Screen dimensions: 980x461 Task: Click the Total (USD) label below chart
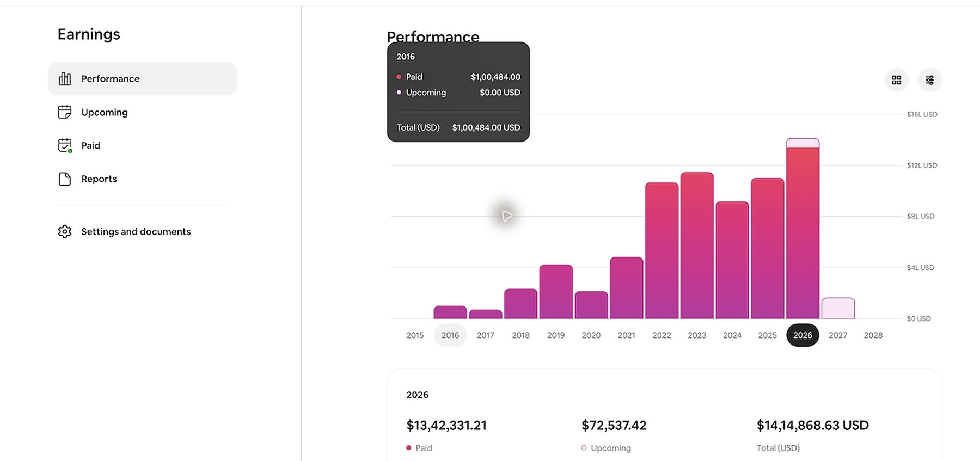point(778,448)
